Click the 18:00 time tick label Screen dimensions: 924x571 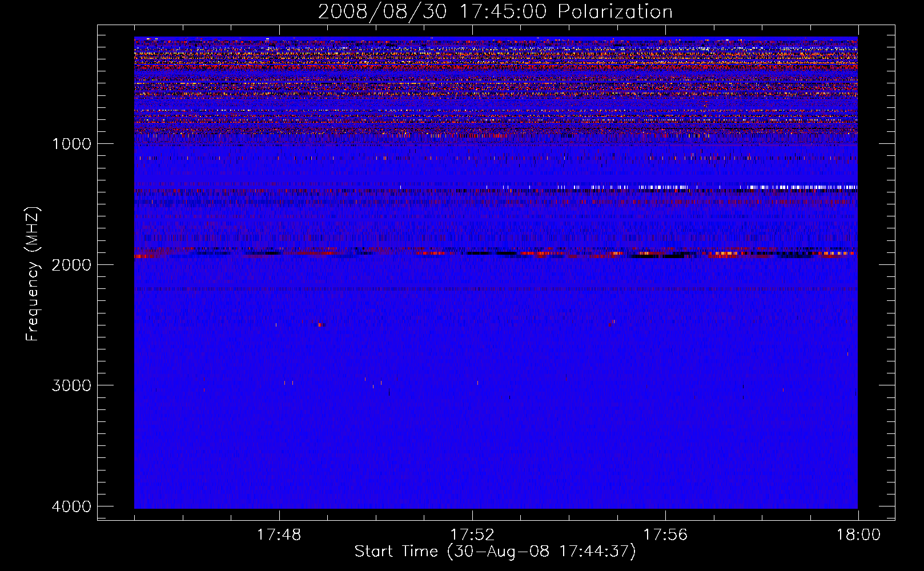(858, 535)
